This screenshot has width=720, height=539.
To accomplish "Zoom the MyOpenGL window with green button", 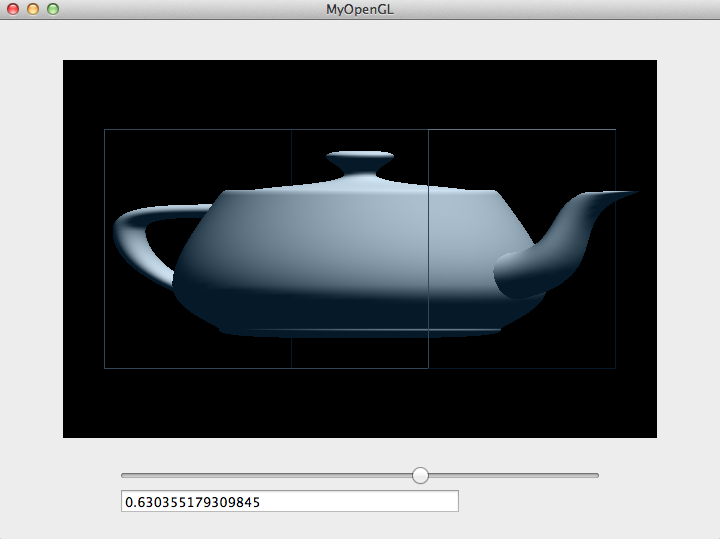I will [53, 9].
